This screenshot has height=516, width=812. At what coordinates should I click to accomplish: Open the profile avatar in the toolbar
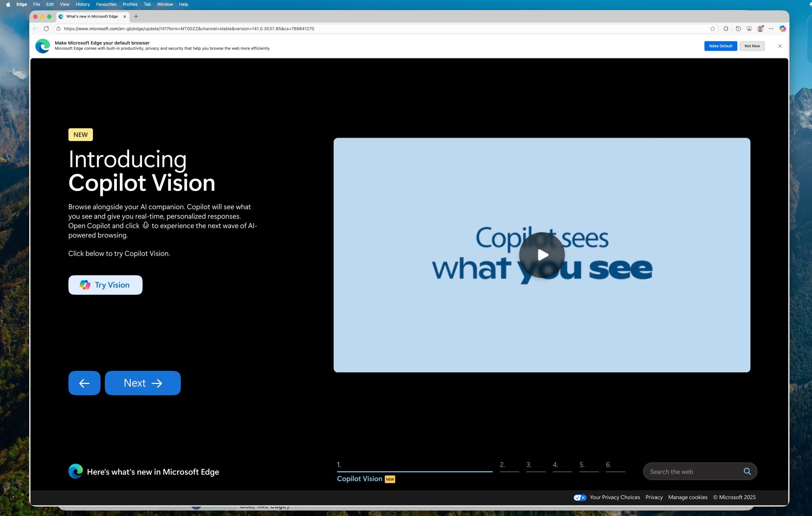coord(760,28)
